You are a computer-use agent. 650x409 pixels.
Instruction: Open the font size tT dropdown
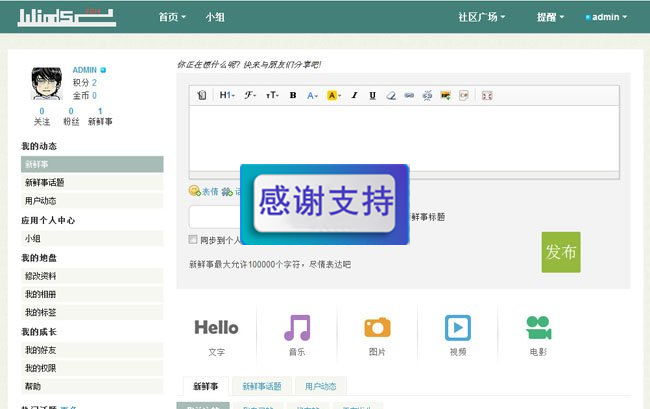tap(272, 95)
